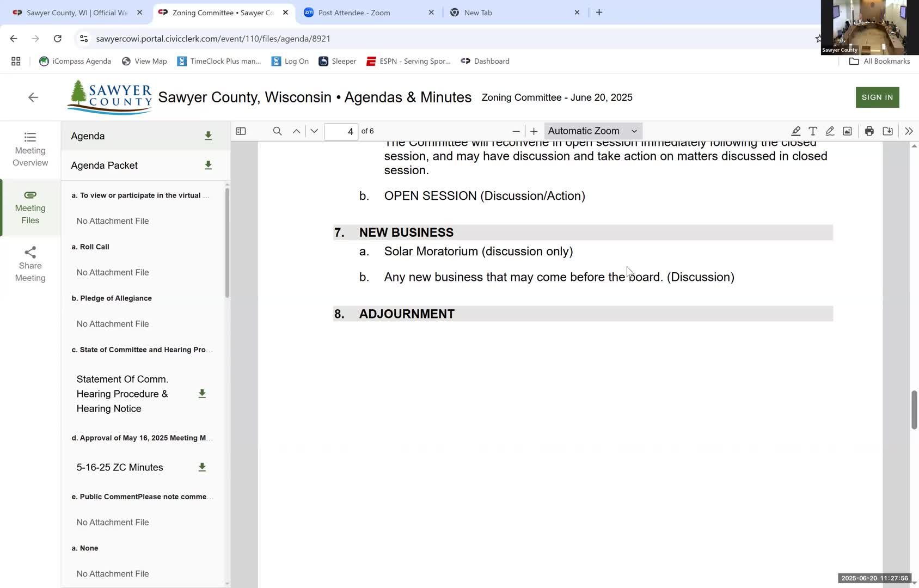Click the files list scrollbar
The image size is (919, 588).
(x=227, y=242)
